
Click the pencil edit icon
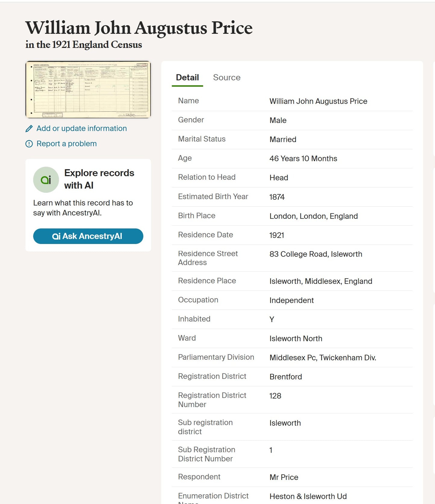pos(29,129)
